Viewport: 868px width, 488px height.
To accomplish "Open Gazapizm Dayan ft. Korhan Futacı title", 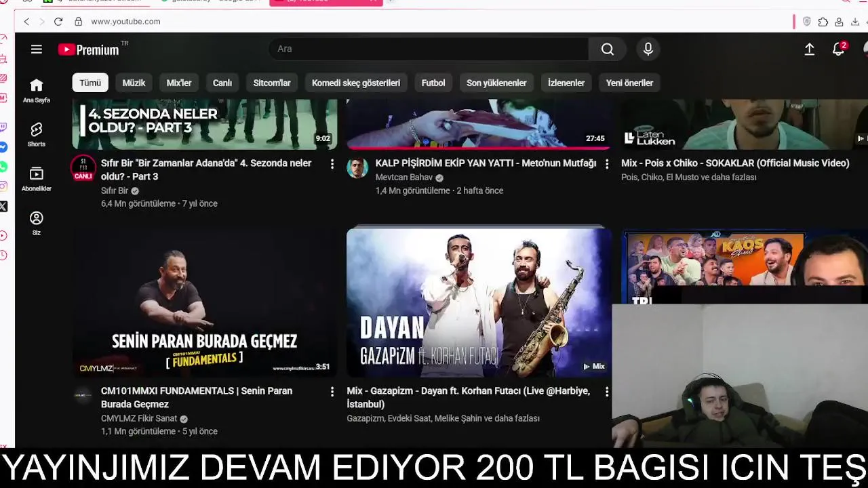I will (x=468, y=398).
